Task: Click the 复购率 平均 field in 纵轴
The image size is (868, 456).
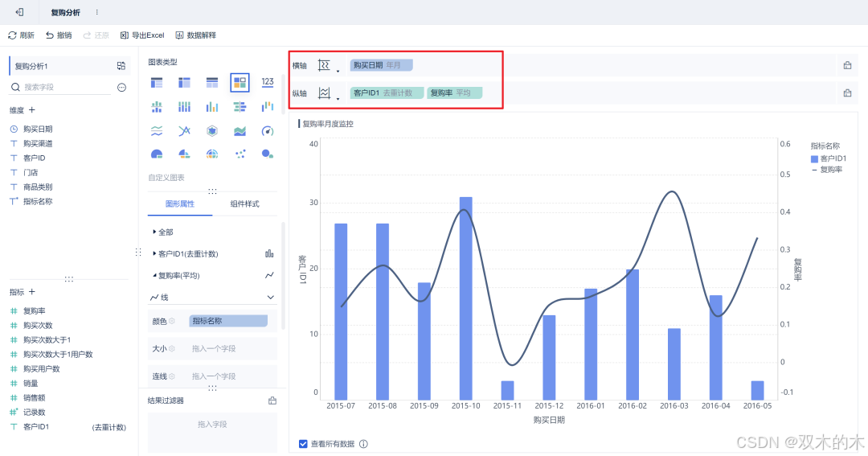Action: click(x=454, y=93)
